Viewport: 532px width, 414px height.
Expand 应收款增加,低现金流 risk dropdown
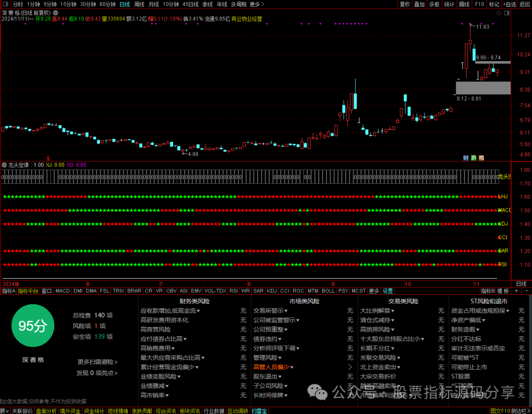[170, 311]
